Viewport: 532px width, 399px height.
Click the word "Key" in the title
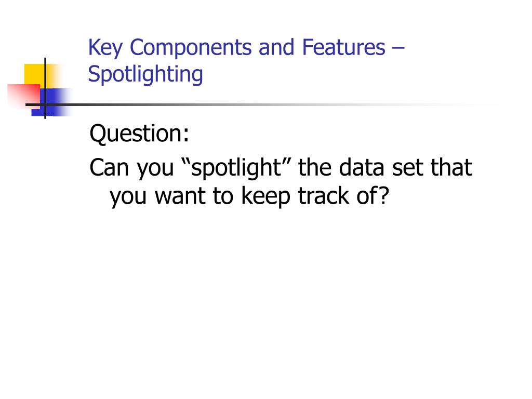(105, 48)
